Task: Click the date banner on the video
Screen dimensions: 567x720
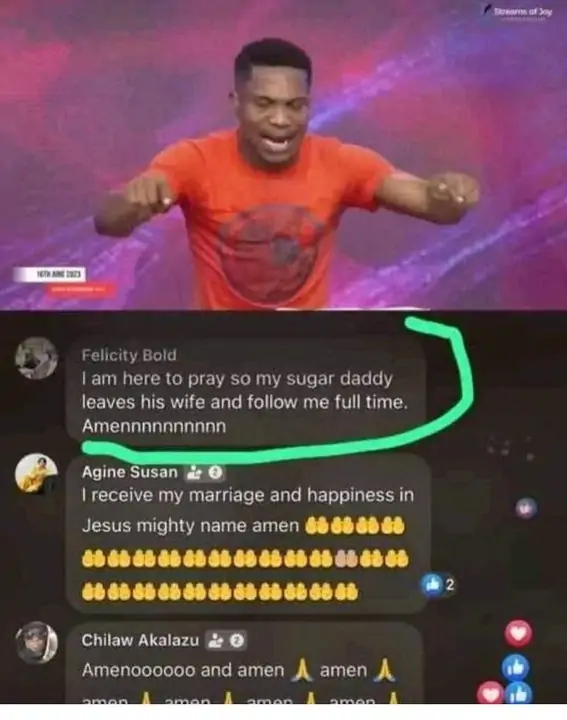Action: click(x=50, y=275)
